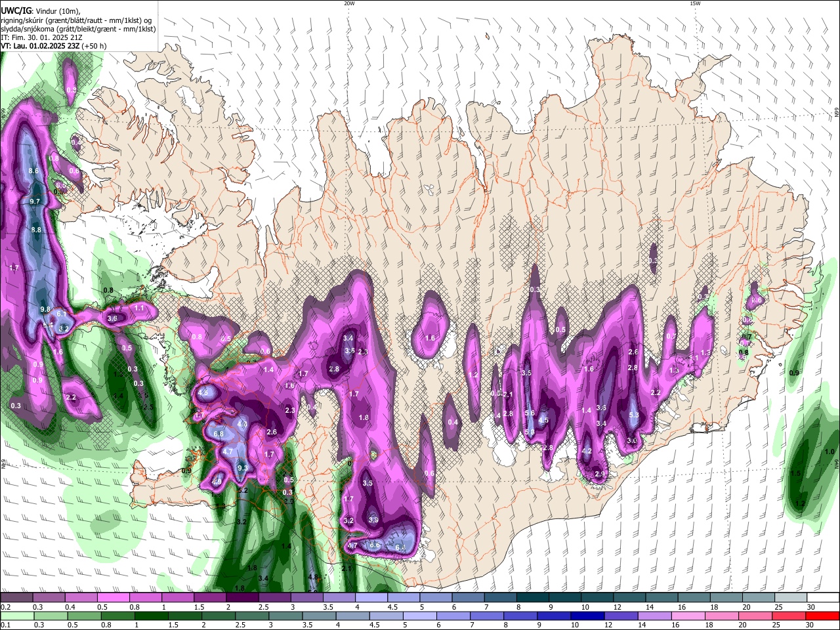840x630 pixels.
Task: Click the 8.8 precipitation value on the map
Action: (x=36, y=230)
